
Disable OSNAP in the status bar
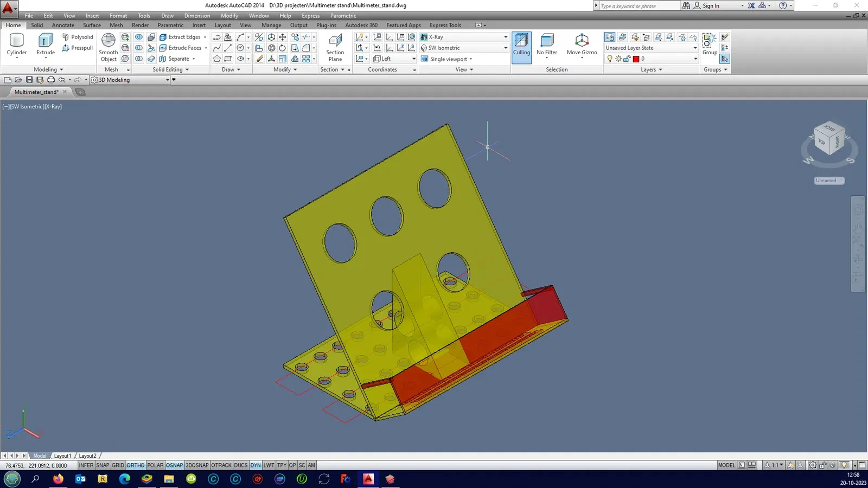click(x=174, y=465)
